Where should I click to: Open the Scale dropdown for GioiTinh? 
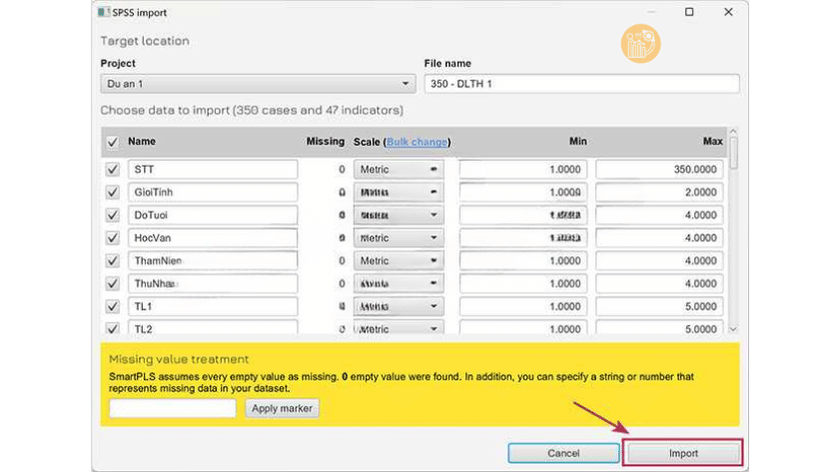[x=398, y=192]
